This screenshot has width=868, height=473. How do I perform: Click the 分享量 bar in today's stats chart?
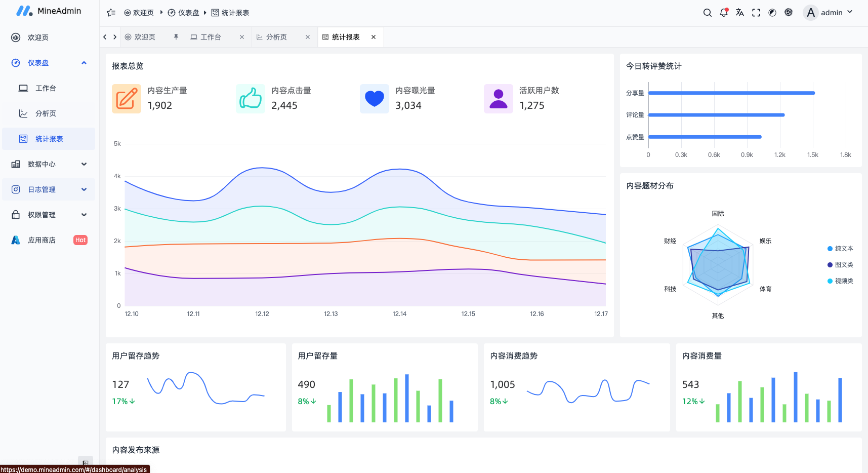tap(731, 93)
